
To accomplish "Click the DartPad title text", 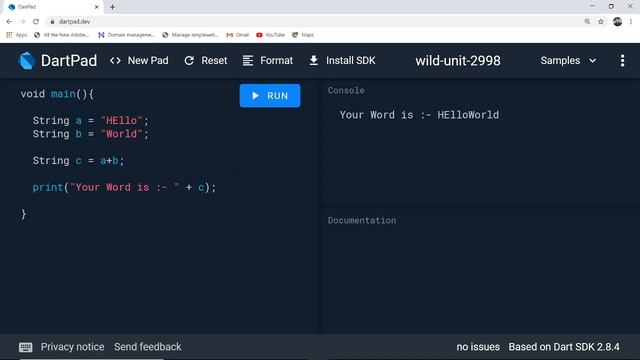I will point(69,61).
